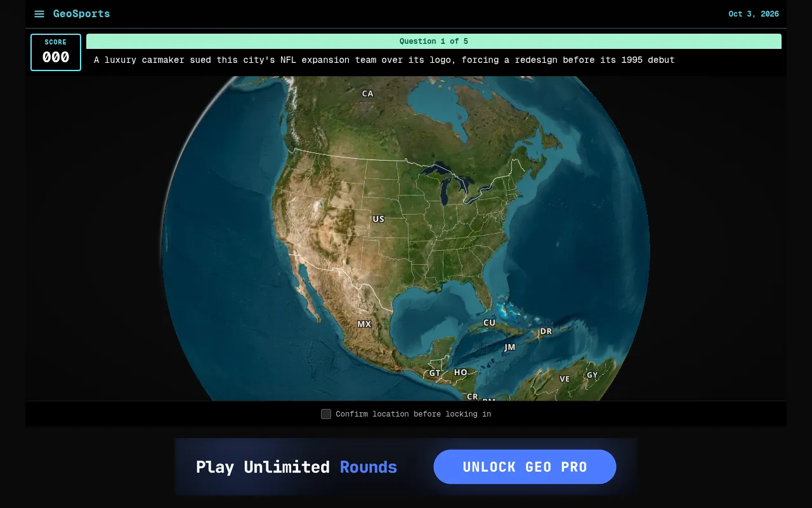The height and width of the screenshot is (508, 812).
Task: Click the GY label on globe
Action: coord(592,375)
